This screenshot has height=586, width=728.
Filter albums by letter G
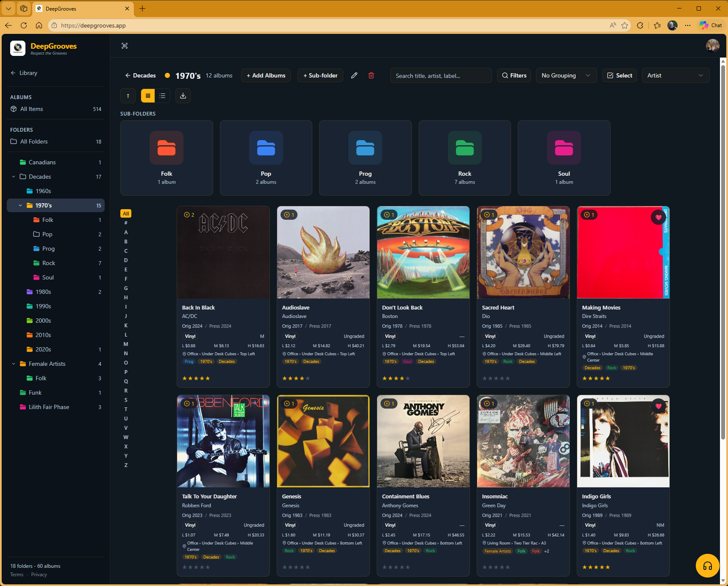pos(126,288)
